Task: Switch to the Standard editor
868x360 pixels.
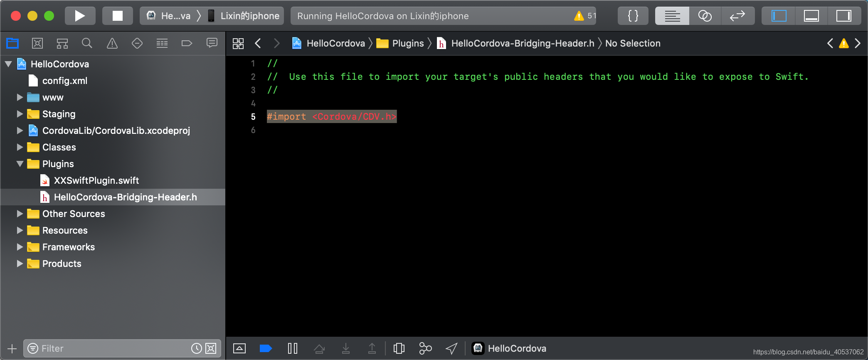Action: pyautogui.click(x=672, y=16)
